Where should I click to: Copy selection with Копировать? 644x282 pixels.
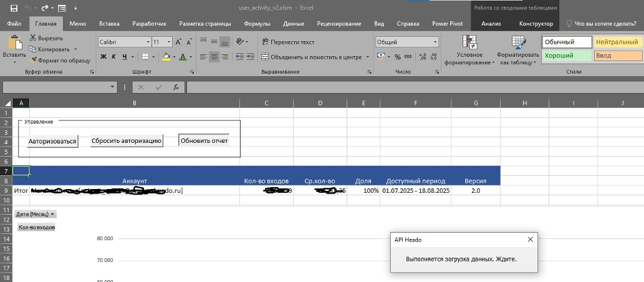point(49,49)
